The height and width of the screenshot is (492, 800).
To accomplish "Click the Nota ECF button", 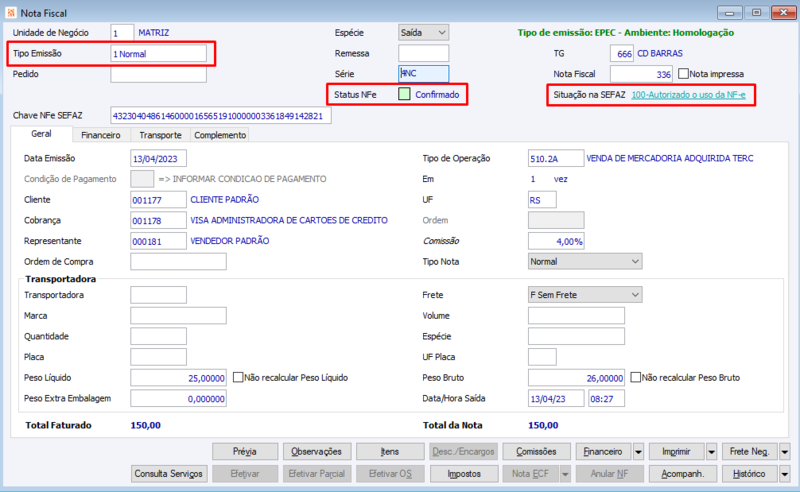I will pos(531,474).
